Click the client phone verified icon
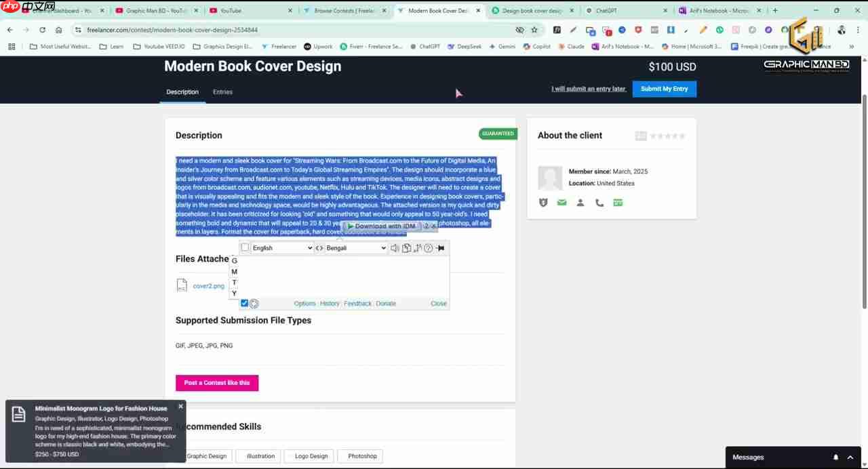This screenshot has height=469, width=868. [x=599, y=203]
